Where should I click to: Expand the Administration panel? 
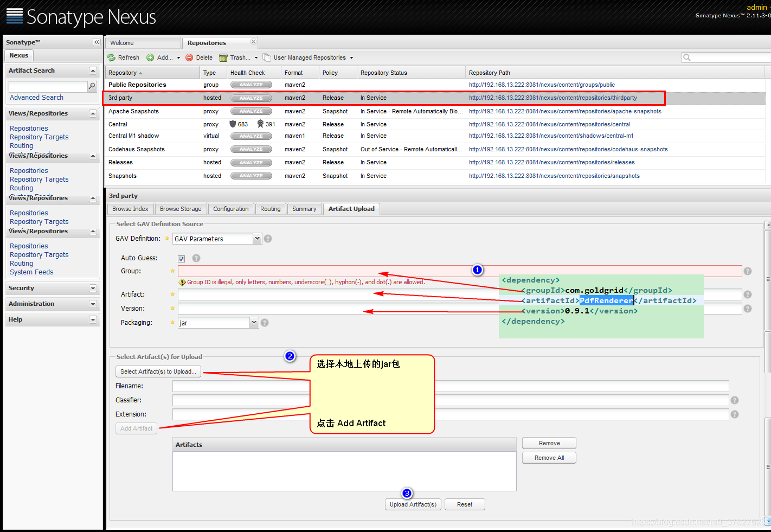coord(93,304)
